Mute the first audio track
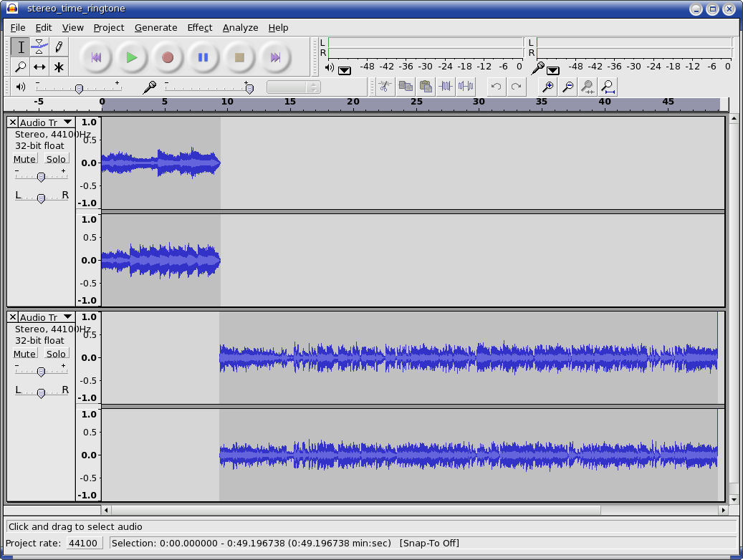This screenshot has height=560, width=743. click(x=24, y=159)
